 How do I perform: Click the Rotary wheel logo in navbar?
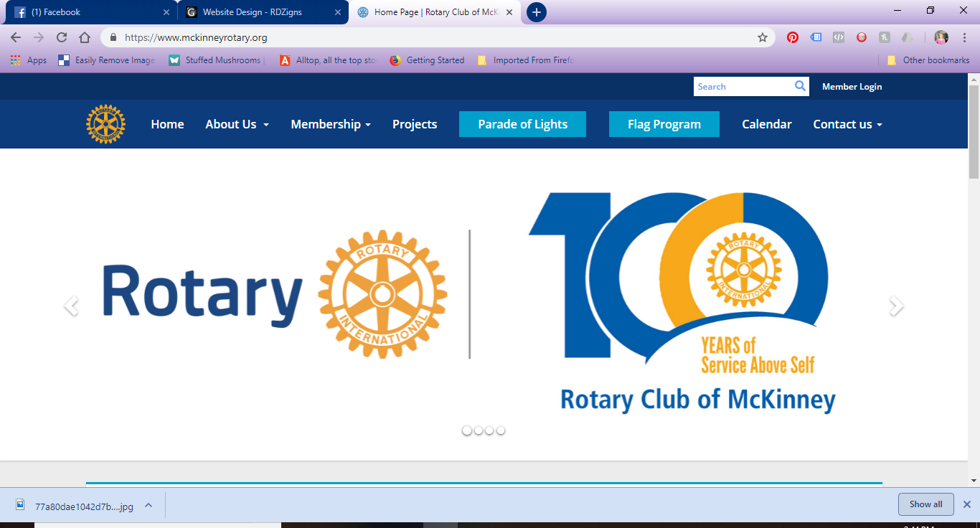click(105, 124)
